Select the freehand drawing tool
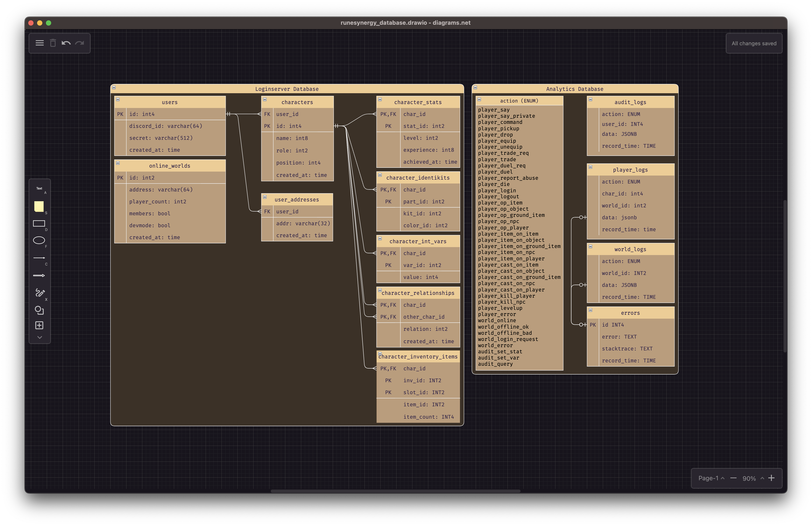The image size is (812, 526). (39, 293)
